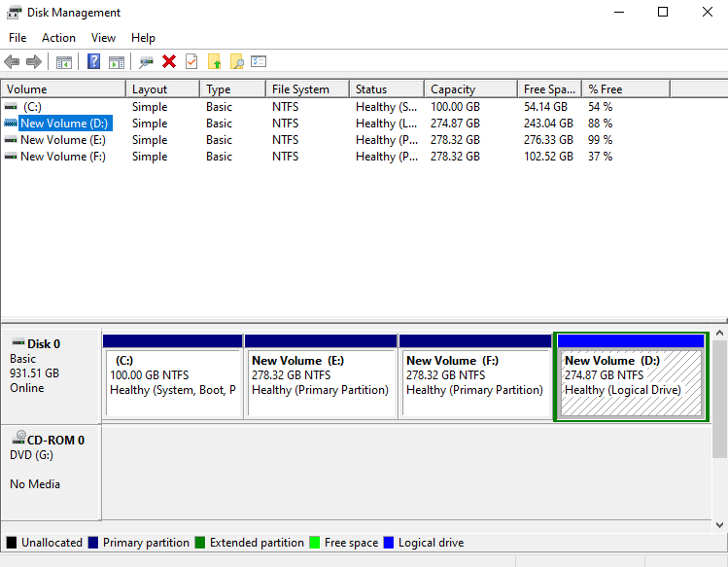Select New Volume (E:) in volume list

pos(63,140)
